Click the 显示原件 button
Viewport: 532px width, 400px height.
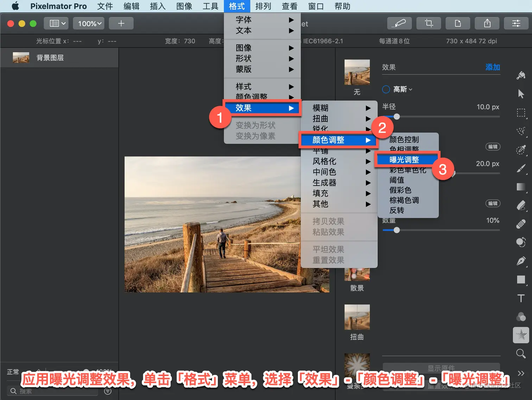[441, 368]
